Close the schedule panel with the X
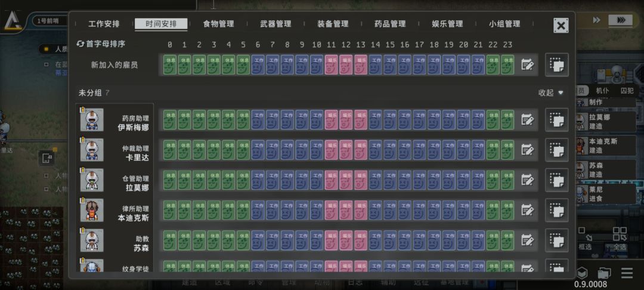 click(561, 26)
